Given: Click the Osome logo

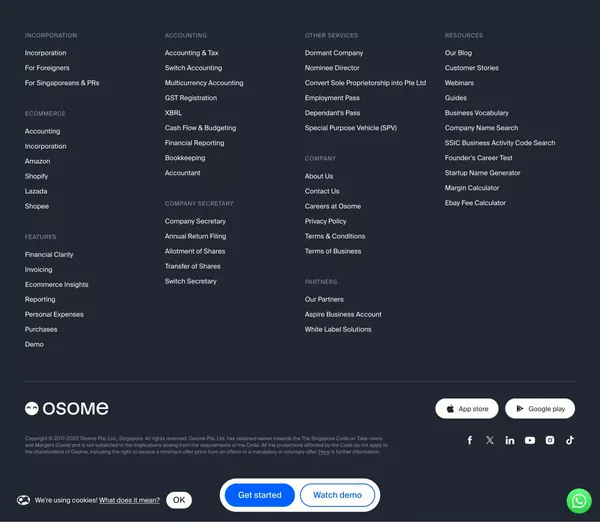Looking at the screenshot, I should pyautogui.click(x=67, y=409).
